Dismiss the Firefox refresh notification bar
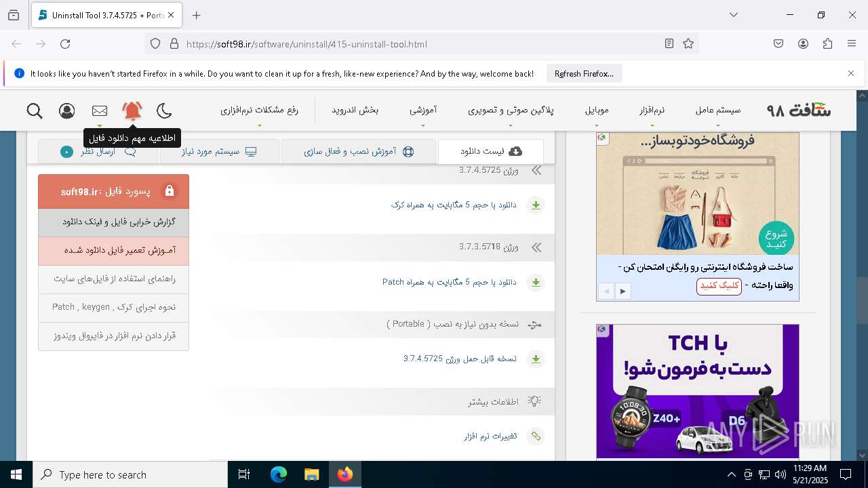Viewport: 868px width, 488px height. (851, 73)
